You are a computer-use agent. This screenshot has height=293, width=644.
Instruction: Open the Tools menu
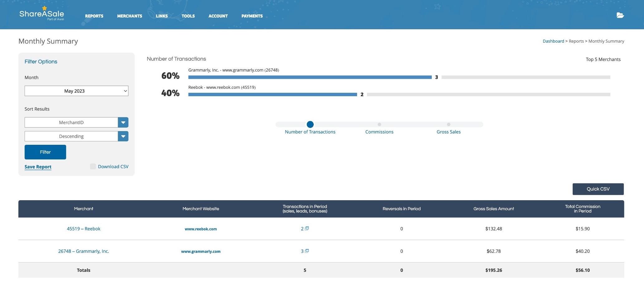pyautogui.click(x=188, y=16)
